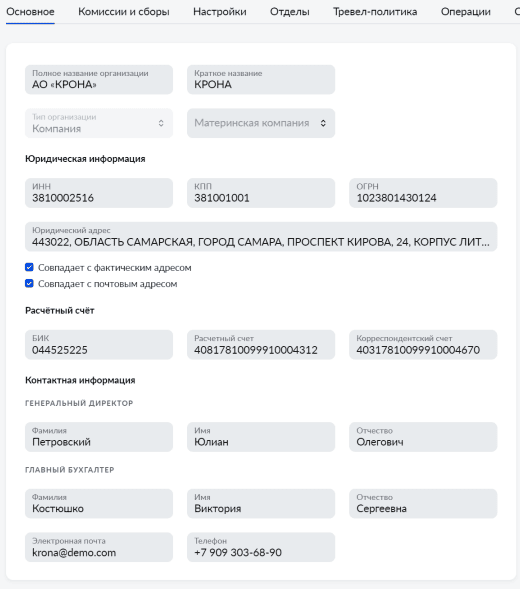
Task: Uncheck Совпадает с фактическим адресом checkbox
Action: click(x=29, y=267)
